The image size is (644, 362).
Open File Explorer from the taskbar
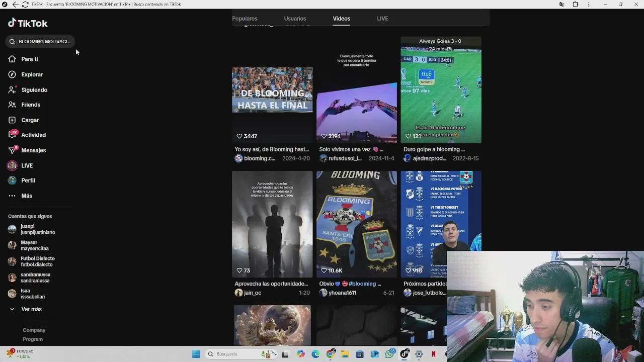click(345, 354)
